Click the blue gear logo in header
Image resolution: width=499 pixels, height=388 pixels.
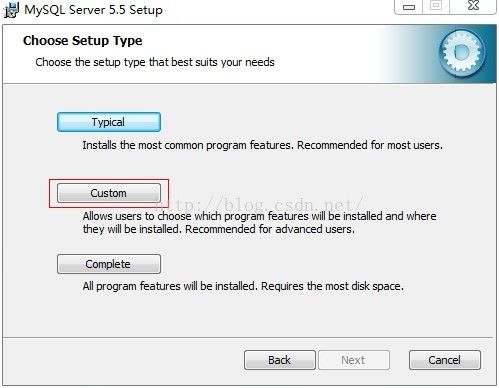click(x=462, y=53)
